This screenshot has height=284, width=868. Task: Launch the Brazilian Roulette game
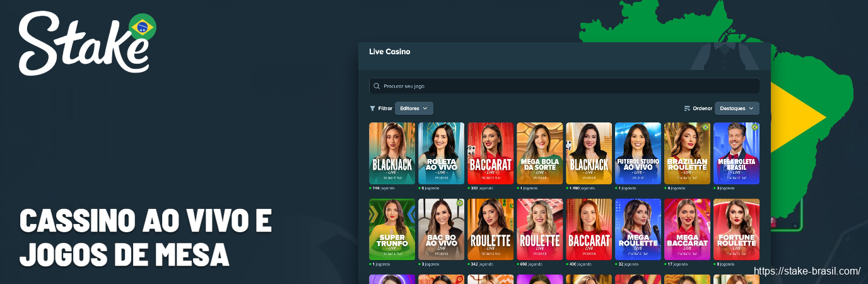pyautogui.click(x=687, y=153)
